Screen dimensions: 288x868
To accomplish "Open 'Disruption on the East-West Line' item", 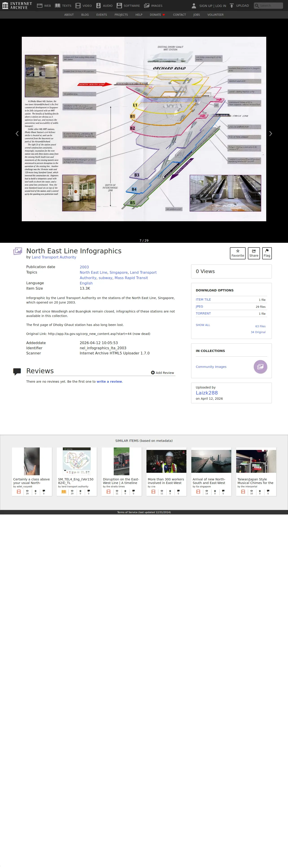I will (121, 472).
